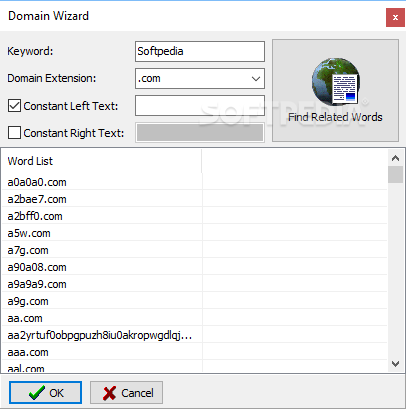Focus the Constant Left Text input field

click(200, 106)
